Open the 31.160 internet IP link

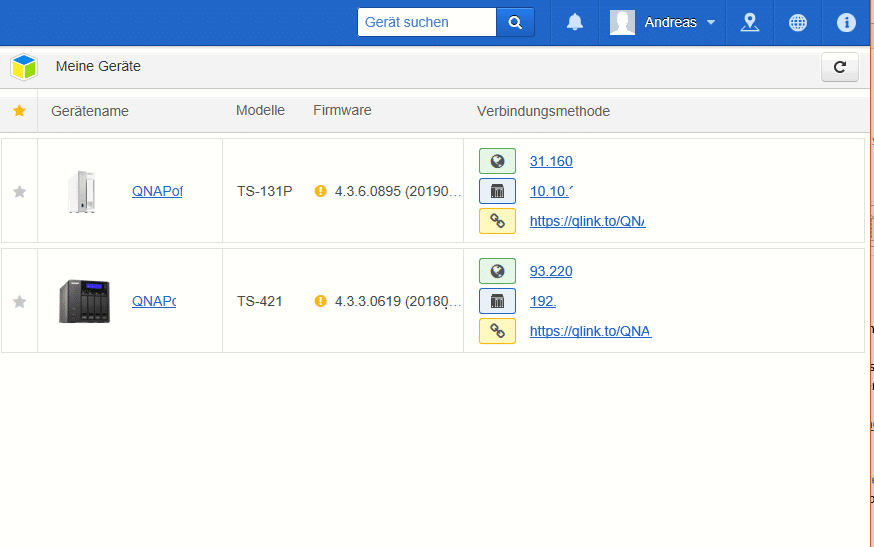[x=551, y=161]
